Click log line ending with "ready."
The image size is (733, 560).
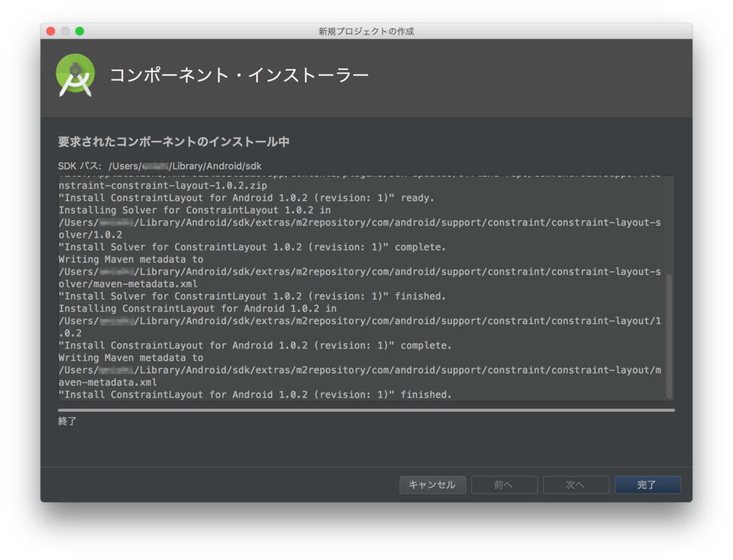click(246, 197)
